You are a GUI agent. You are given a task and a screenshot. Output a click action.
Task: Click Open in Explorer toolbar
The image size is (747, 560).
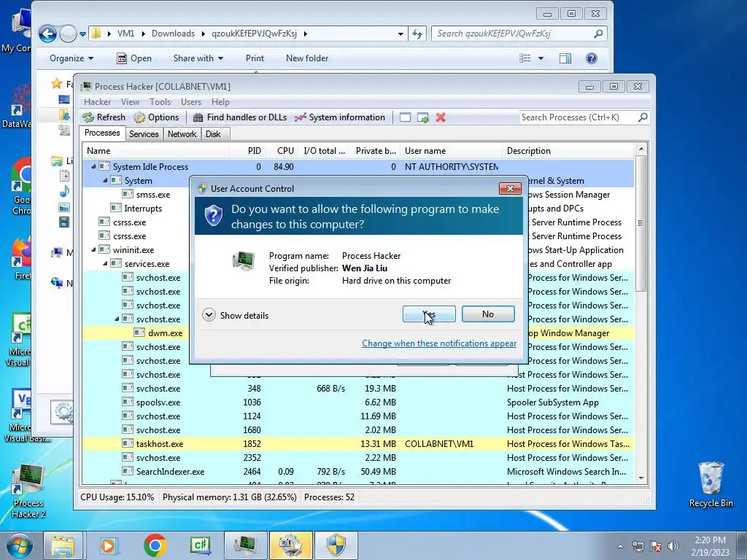tap(134, 58)
